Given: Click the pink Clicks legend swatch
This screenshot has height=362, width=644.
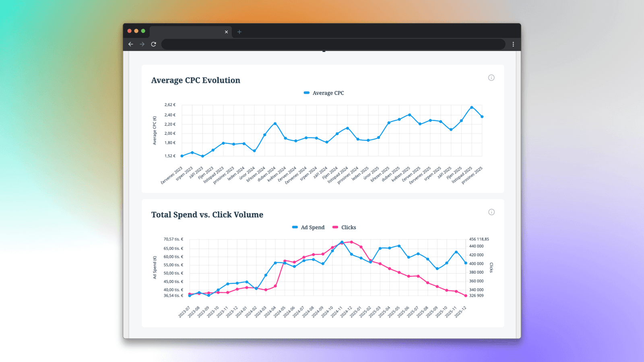Looking at the screenshot, I should tap(335, 227).
